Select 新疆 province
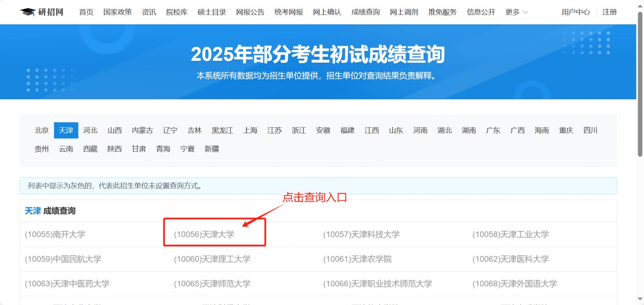 click(x=212, y=149)
